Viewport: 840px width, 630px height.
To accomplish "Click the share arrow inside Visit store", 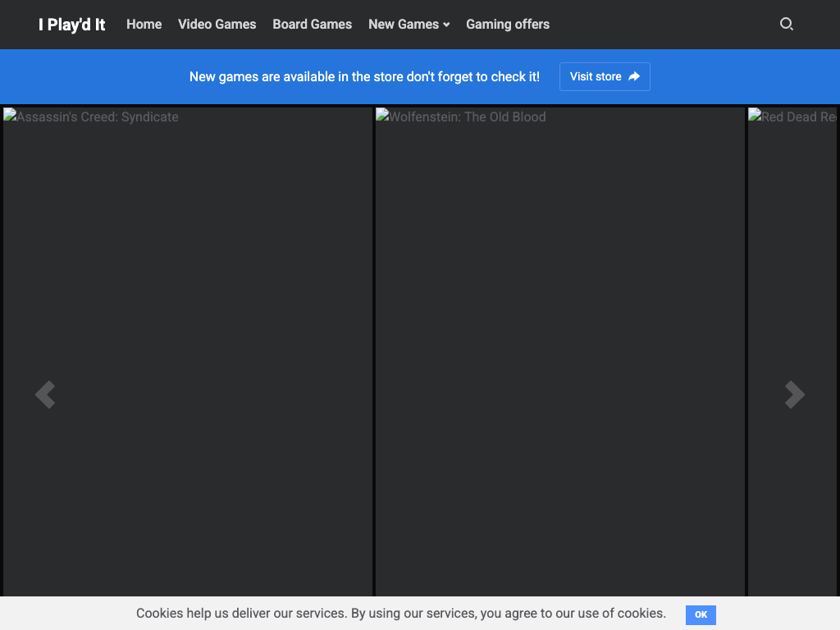I will pyautogui.click(x=634, y=76).
